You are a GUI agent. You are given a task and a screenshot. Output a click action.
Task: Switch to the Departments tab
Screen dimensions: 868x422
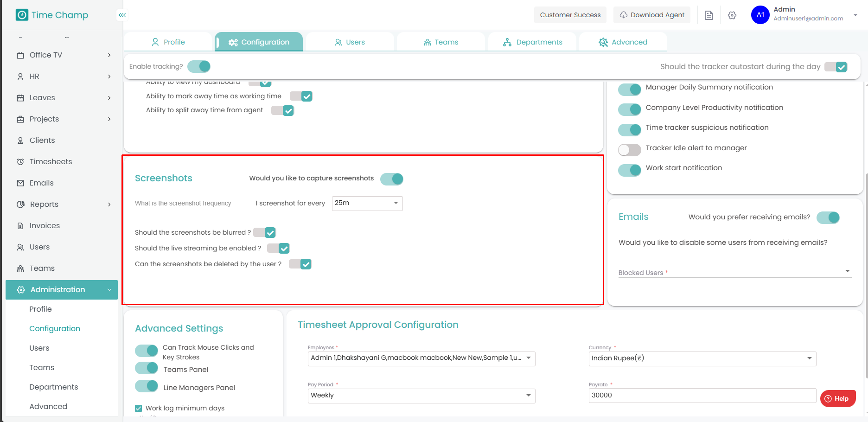[532, 42]
